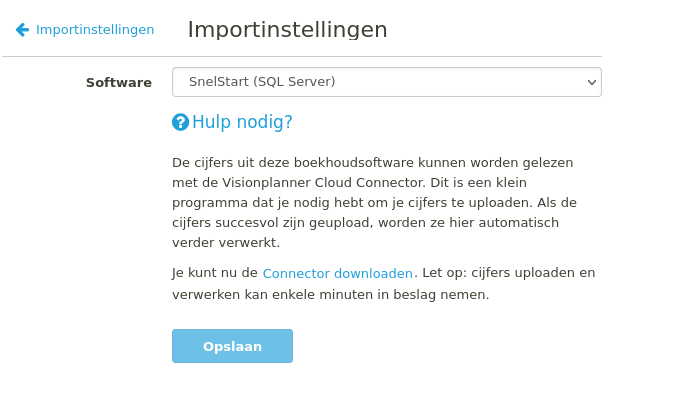Open the Software selection dropdown
Image resolution: width=698 pixels, height=399 pixels.
coord(387,82)
